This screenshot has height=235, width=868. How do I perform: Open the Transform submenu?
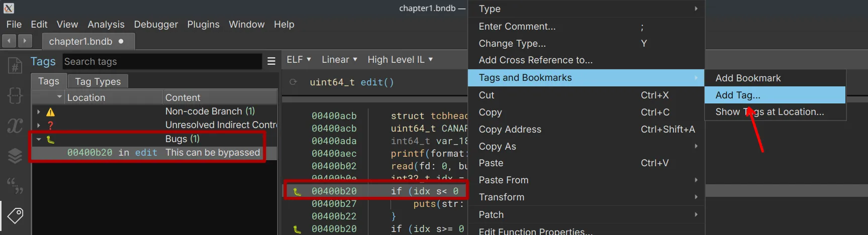coord(586,197)
